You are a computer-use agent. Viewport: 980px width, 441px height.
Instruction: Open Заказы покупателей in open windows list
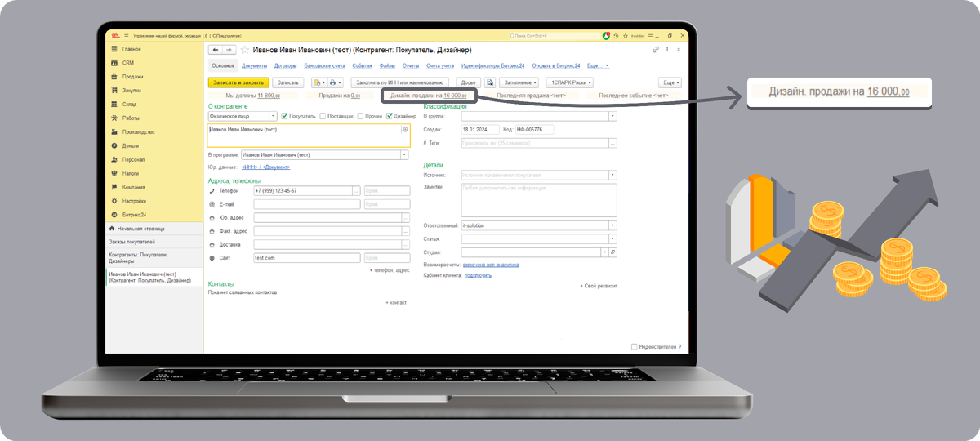[x=154, y=243]
